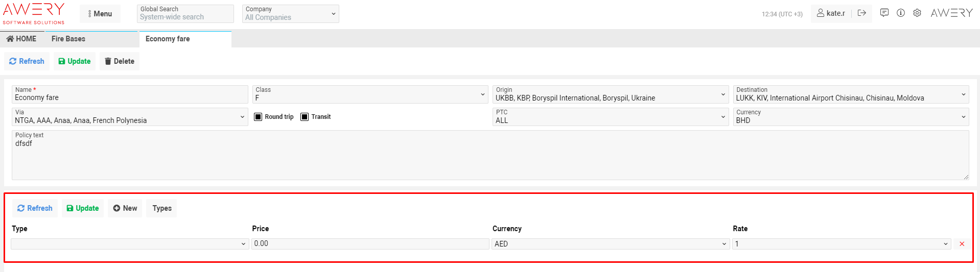980x272 pixels.
Task: Expand the Class dropdown
Action: (371, 94)
